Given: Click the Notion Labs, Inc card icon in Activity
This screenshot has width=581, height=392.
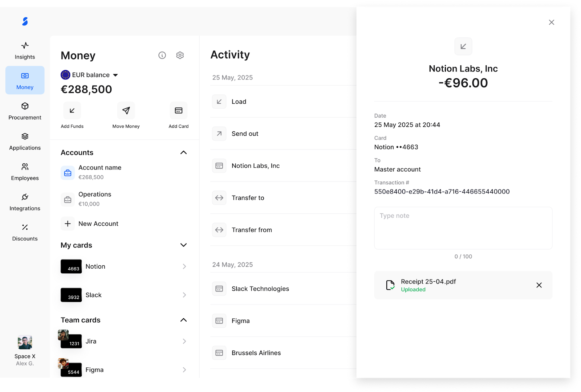Looking at the screenshot, I should pos(219,166).
